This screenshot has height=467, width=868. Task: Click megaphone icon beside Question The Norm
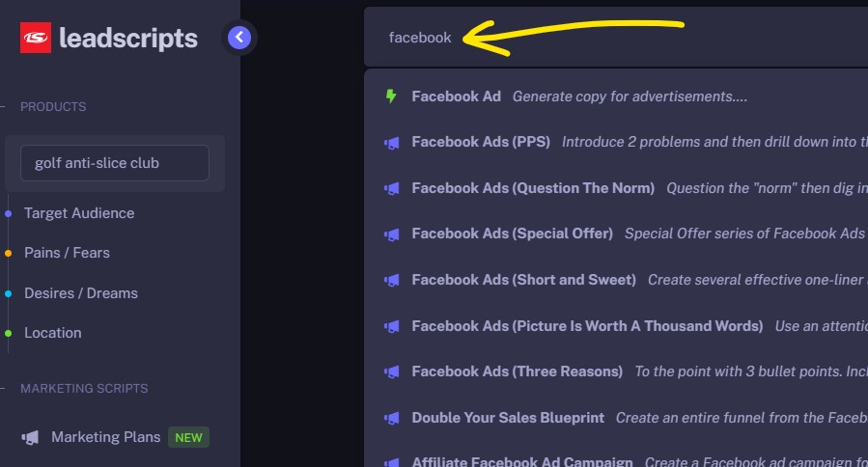[391, 188]
